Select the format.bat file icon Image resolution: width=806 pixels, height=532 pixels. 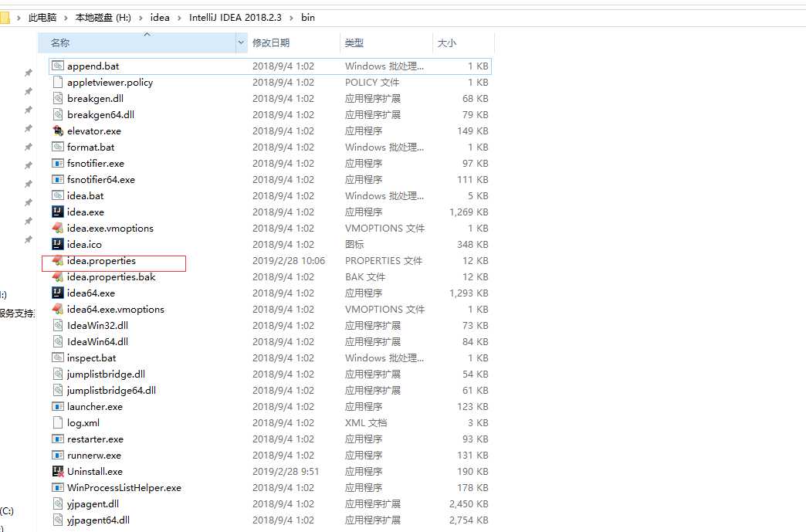click(x=58, y=147)
